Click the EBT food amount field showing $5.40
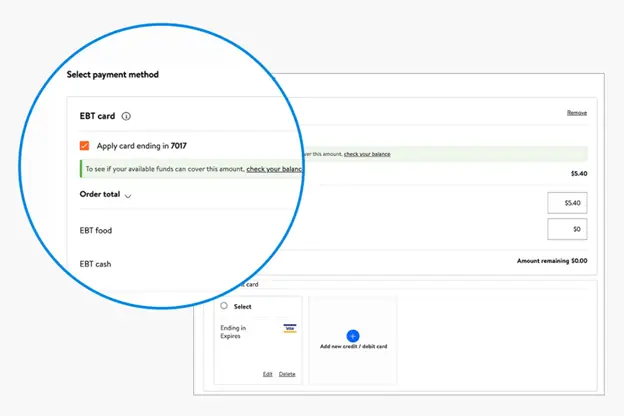 point(567,203)
